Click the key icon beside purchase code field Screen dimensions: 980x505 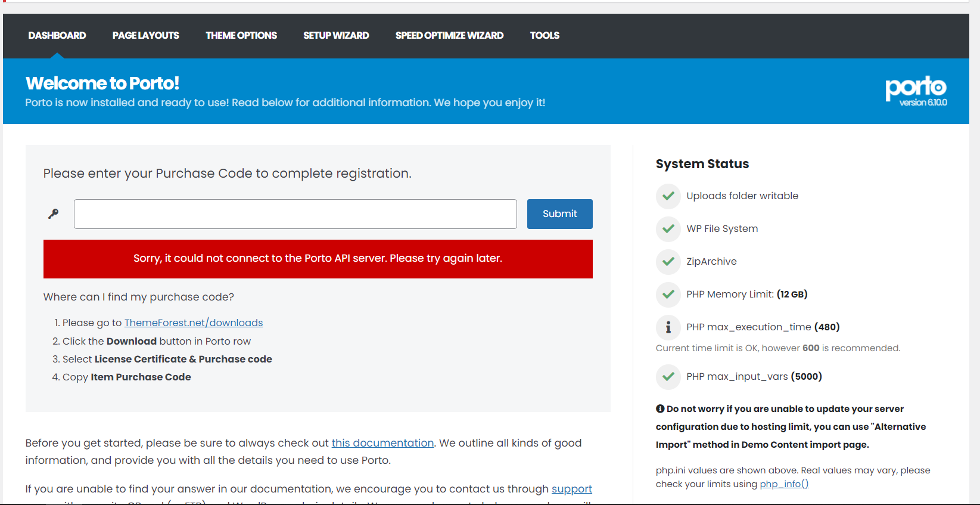[54, 213]
